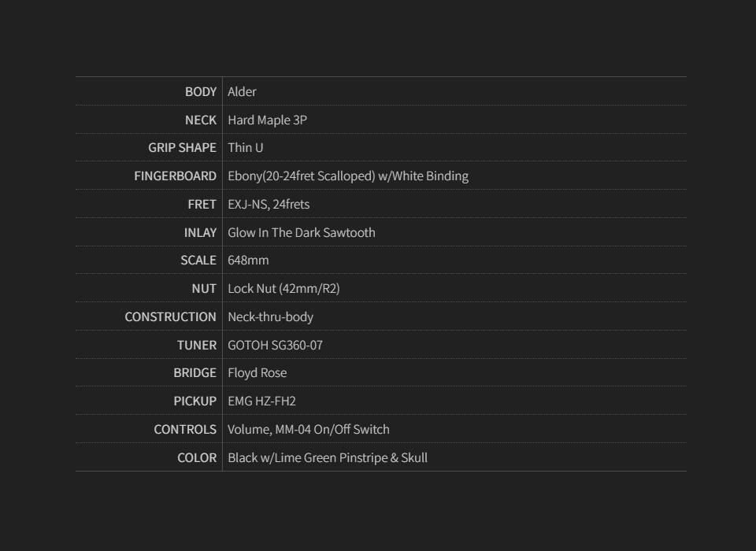Click the Hard Maple 3P neck value

point(267,120)
